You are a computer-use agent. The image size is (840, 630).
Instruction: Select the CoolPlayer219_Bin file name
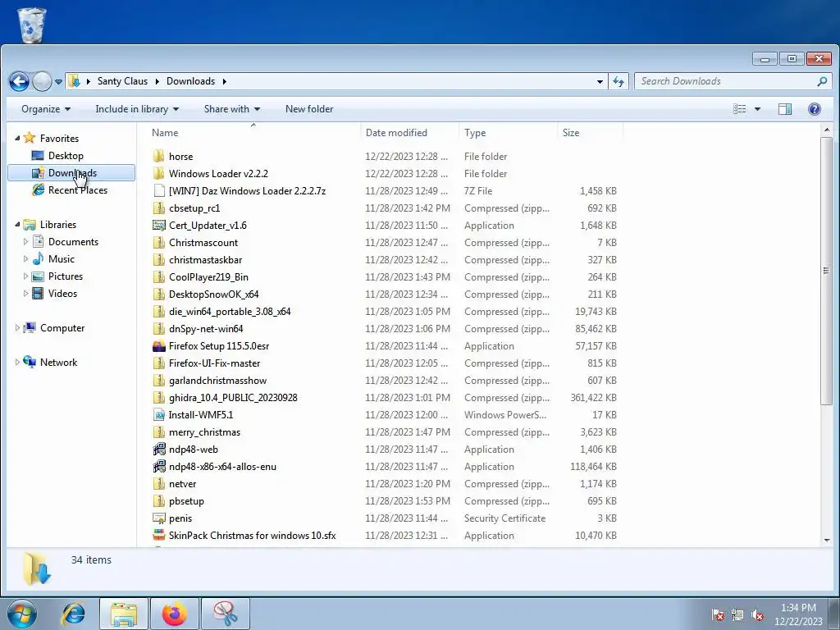click(208, 277)
